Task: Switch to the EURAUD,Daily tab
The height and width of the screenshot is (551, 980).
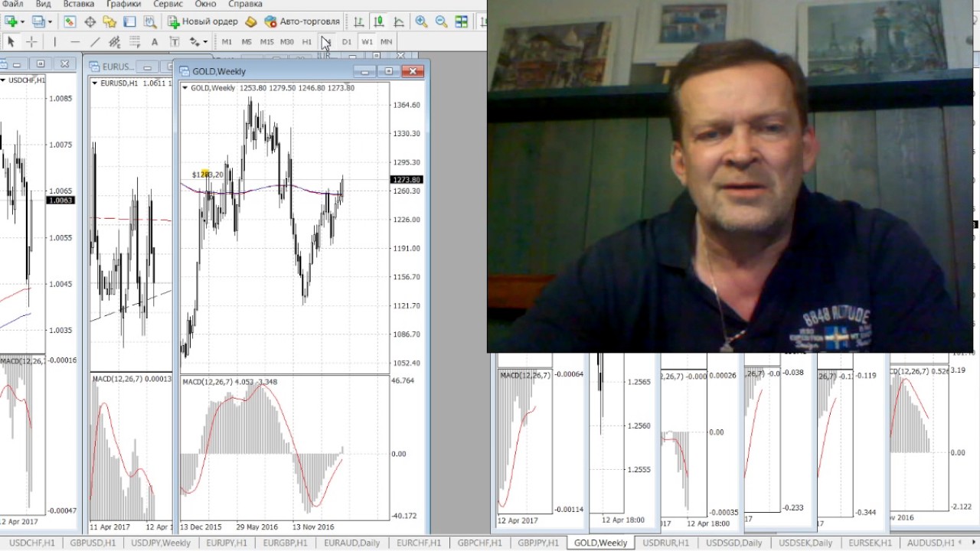Action: click(x=351, y=543)
